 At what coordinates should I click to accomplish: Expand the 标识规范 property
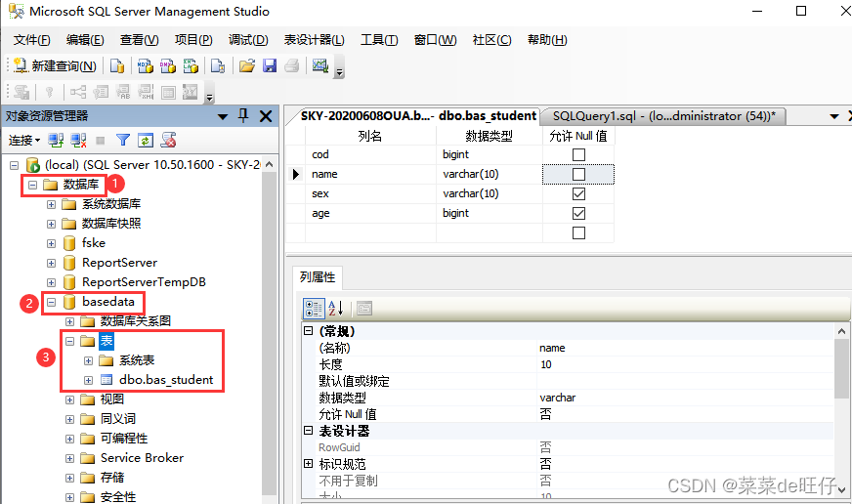click(x=308, y=464)
